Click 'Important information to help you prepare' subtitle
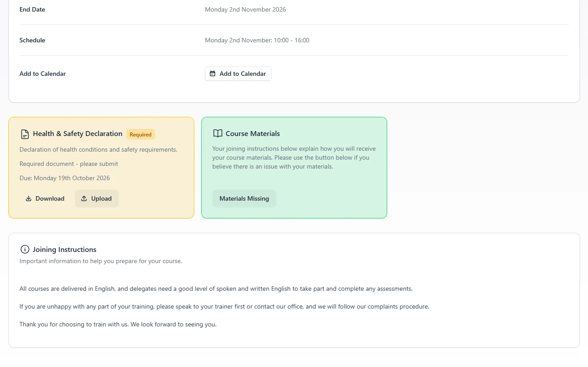This screenshot has width=588, height=367. tap(101, 261)
